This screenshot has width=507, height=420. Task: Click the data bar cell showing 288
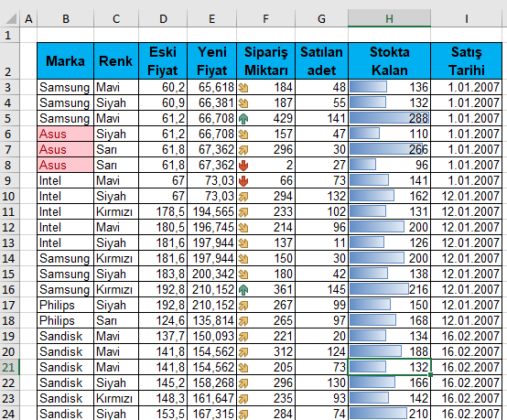[x=389, y=118]
